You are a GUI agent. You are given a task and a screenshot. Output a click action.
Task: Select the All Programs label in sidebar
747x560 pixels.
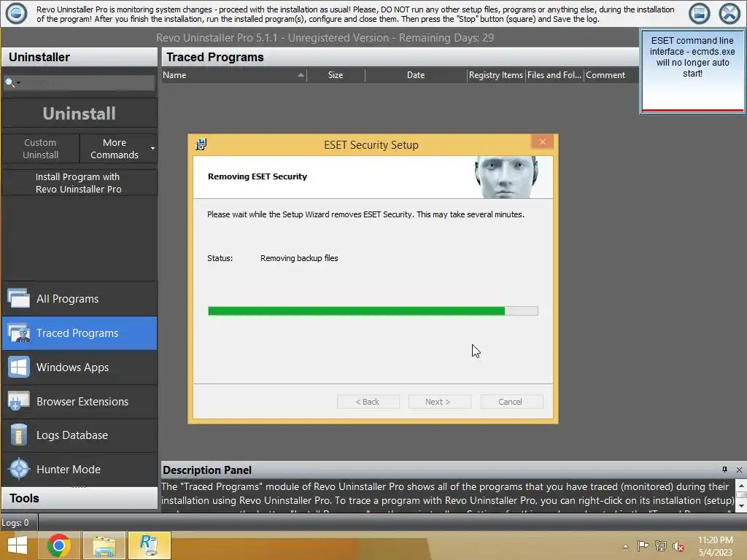click(68, 298)
